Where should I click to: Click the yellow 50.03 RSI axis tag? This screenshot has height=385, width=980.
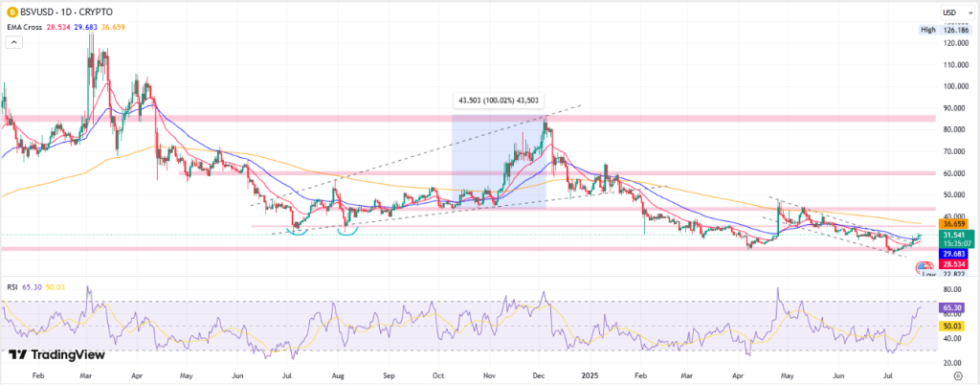[954, 327]
